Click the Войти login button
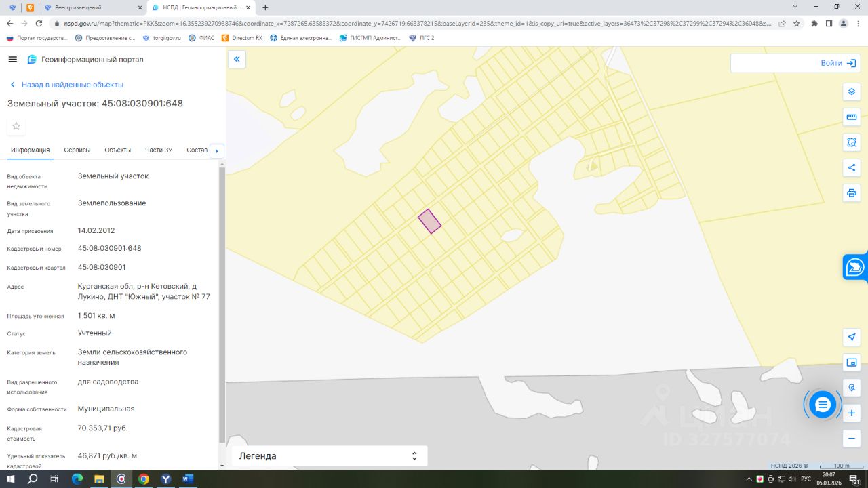The image size is (868, 488). coord(837,63)
